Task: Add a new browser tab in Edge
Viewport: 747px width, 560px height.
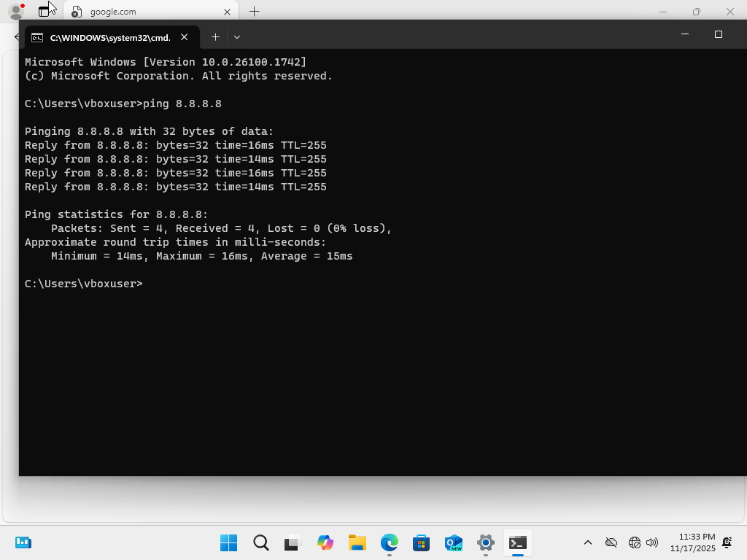Action: coord(254,12)
